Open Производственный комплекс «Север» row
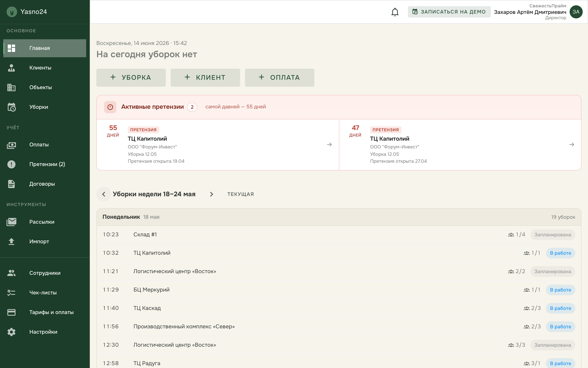Viewport: 588px width, 368px height. coord(339,327)
